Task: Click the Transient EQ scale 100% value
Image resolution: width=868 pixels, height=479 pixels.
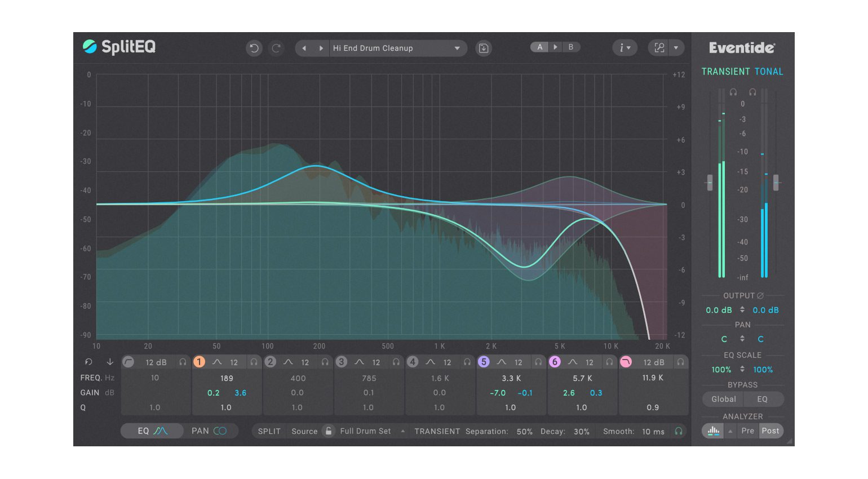Action: coord(721,370)
